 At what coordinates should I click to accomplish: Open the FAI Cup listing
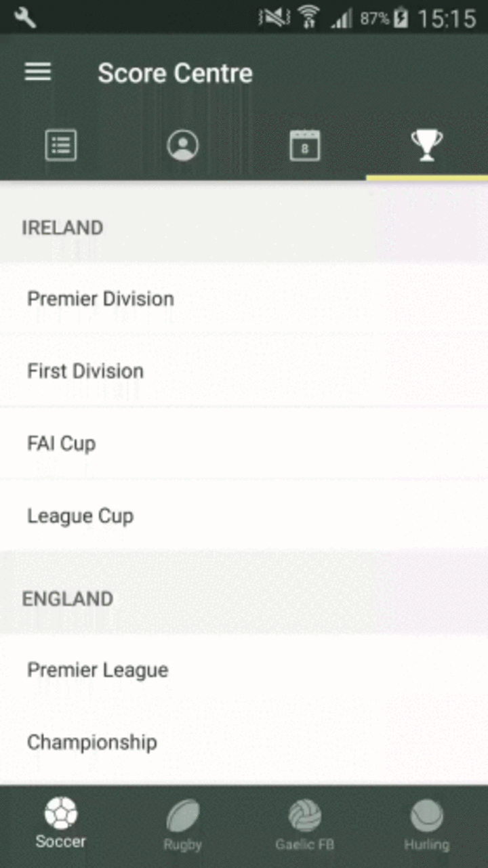61,443
